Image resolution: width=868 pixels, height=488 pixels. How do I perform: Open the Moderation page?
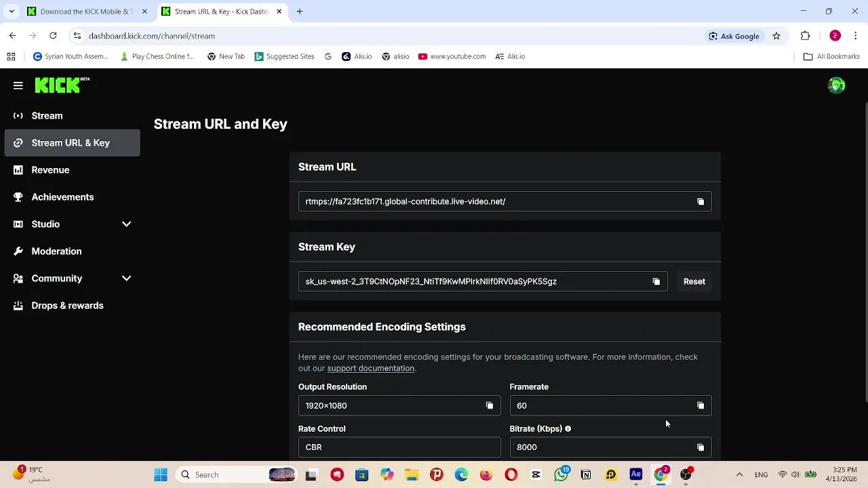click(x=72, y=251)
